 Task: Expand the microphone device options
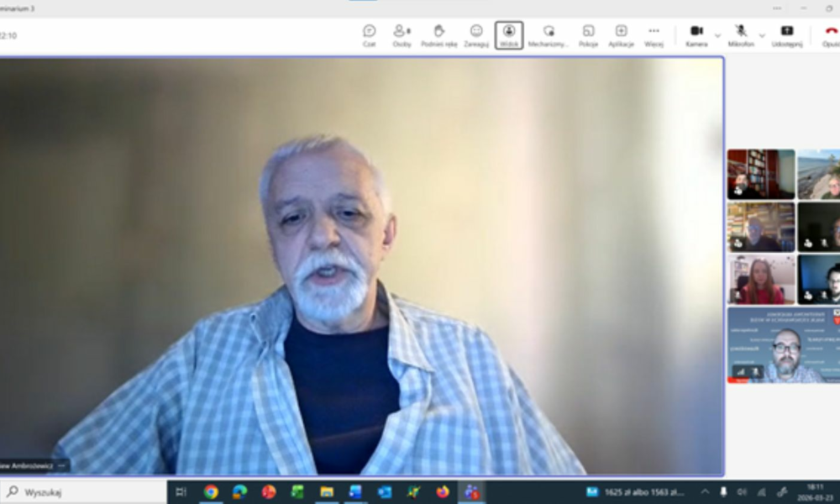tap(762, 35)
